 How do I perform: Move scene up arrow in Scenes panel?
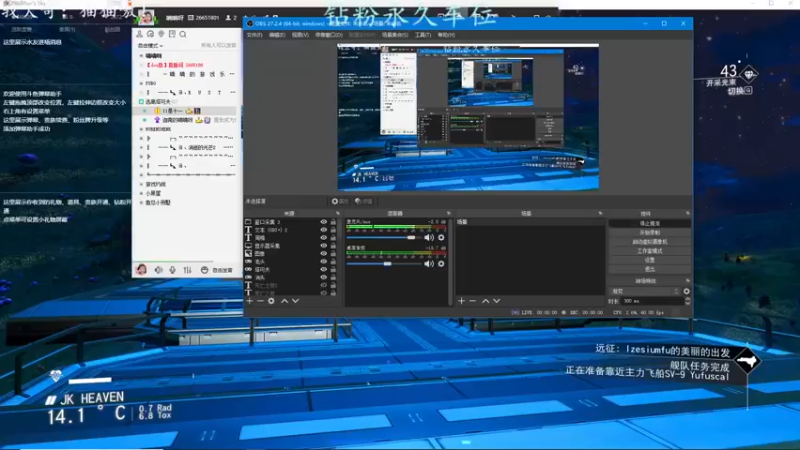486,301
